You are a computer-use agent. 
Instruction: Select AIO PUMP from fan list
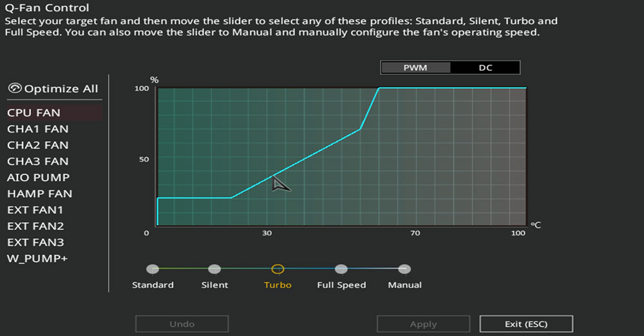(x=38, y=178)
